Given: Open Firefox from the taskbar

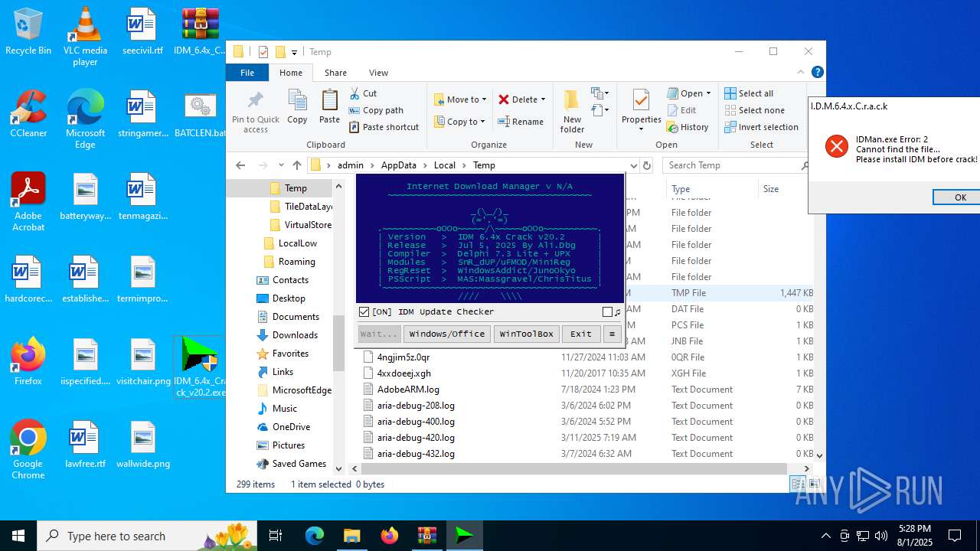Looking at the screenshot, I should pos(390,536).
